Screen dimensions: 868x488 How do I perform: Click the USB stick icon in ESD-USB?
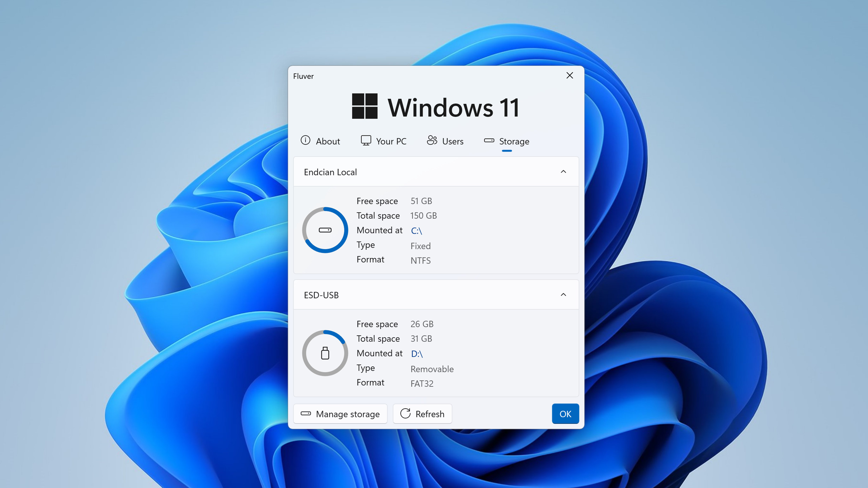point(325,353)
